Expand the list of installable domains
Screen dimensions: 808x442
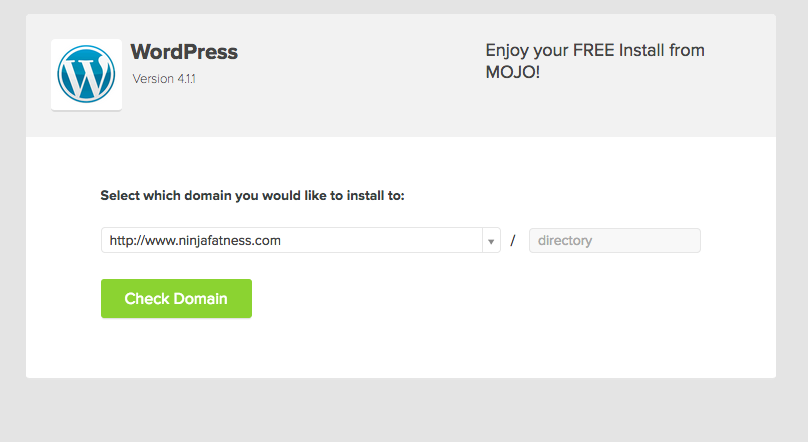491,241
